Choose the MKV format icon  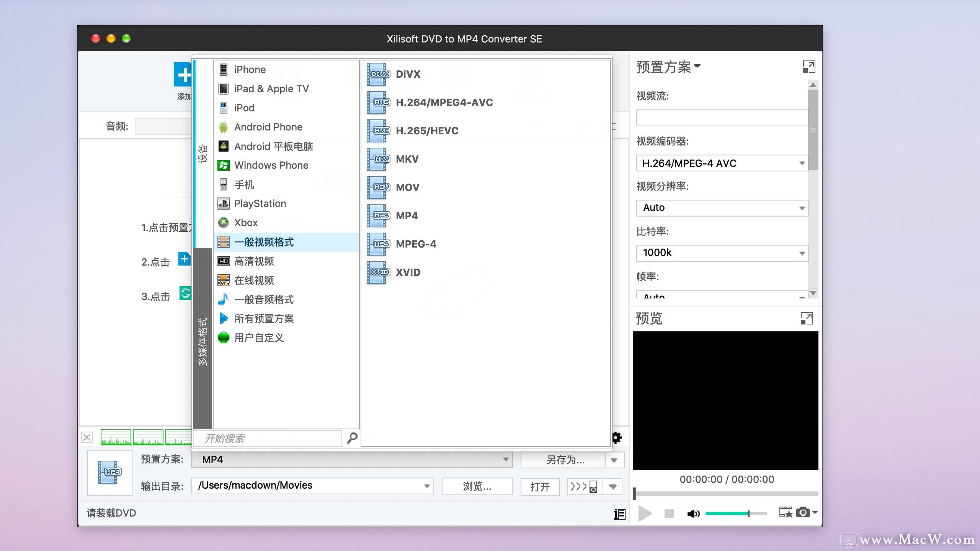point(378,159)
